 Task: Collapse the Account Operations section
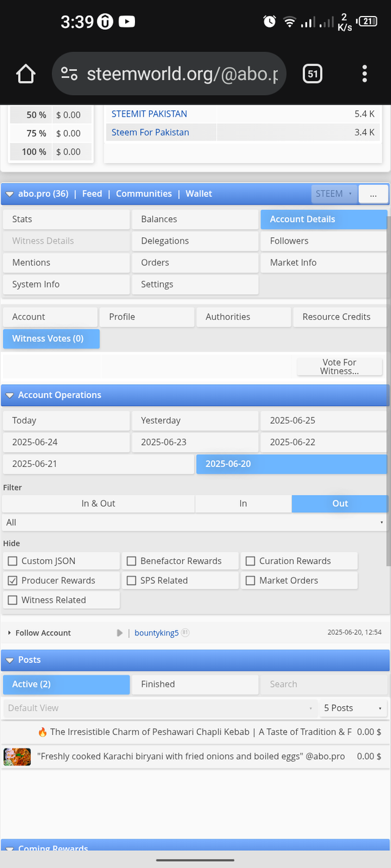coord(9,396)
